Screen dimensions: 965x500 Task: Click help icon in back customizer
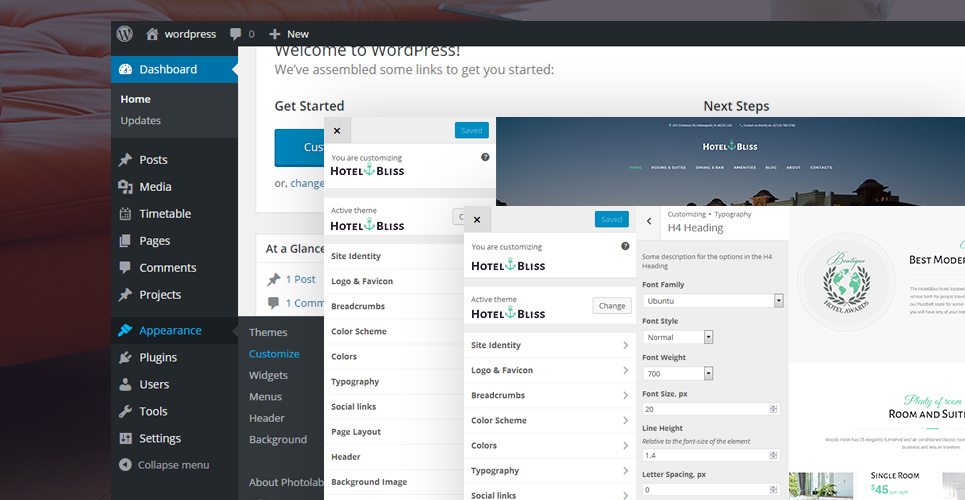pyautogui.click(x=485, y=157)
